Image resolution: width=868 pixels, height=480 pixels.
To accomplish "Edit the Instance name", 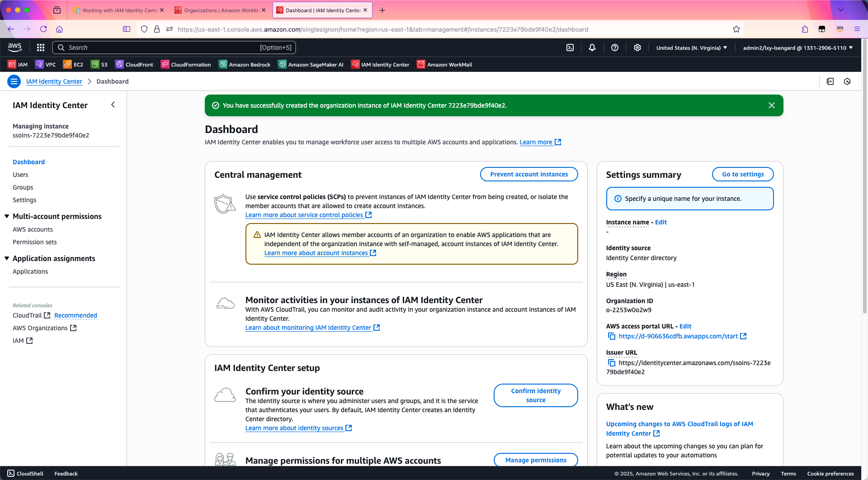I will [660, 222].
